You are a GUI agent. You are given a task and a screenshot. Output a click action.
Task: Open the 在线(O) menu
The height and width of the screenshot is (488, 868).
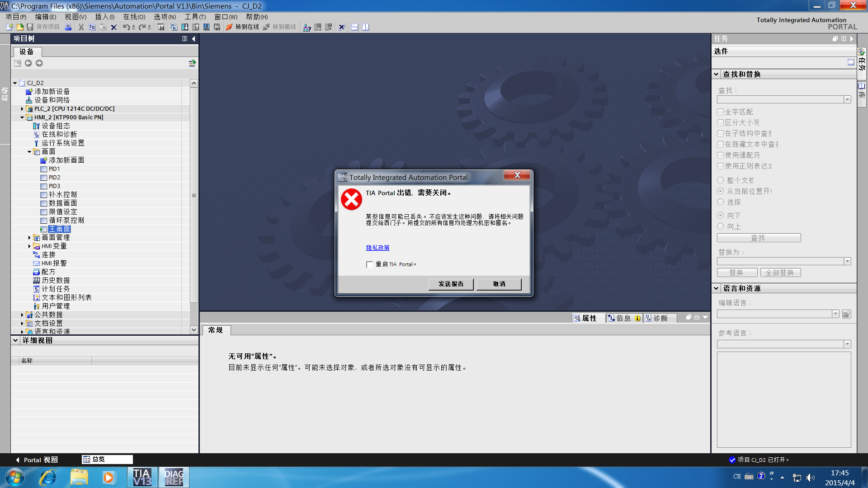pyautogui.click(x=134, y=17)
